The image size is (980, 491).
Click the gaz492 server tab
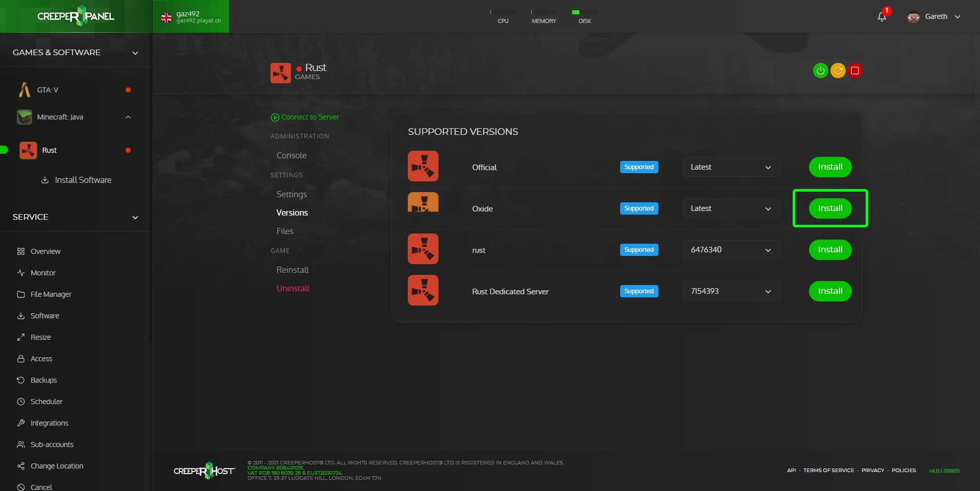[x=191, y=16]
